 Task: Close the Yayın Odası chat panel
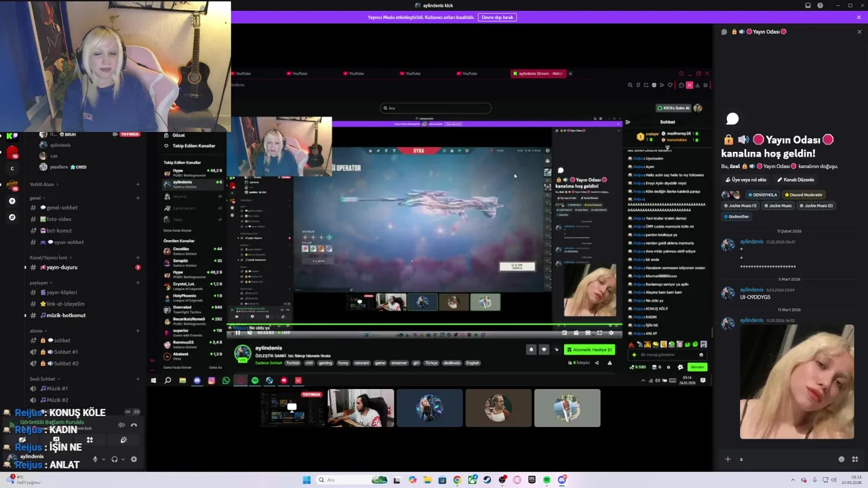(x=859, y=32)
